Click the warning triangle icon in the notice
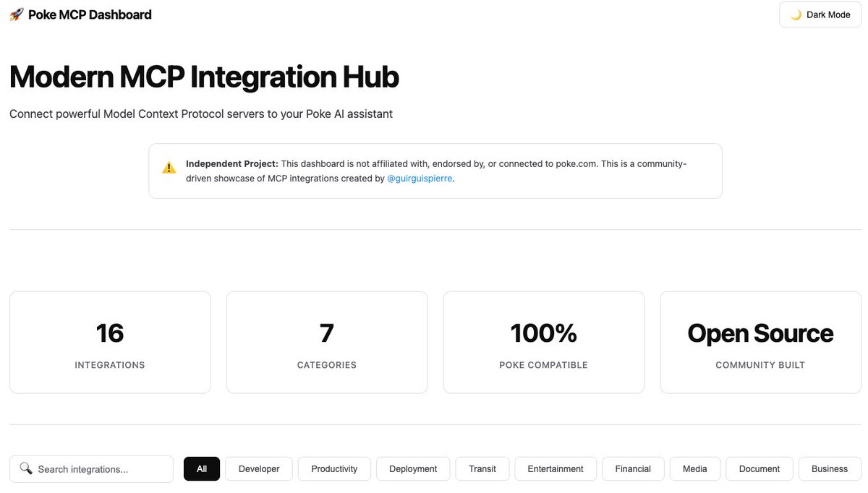 point(169,168)
